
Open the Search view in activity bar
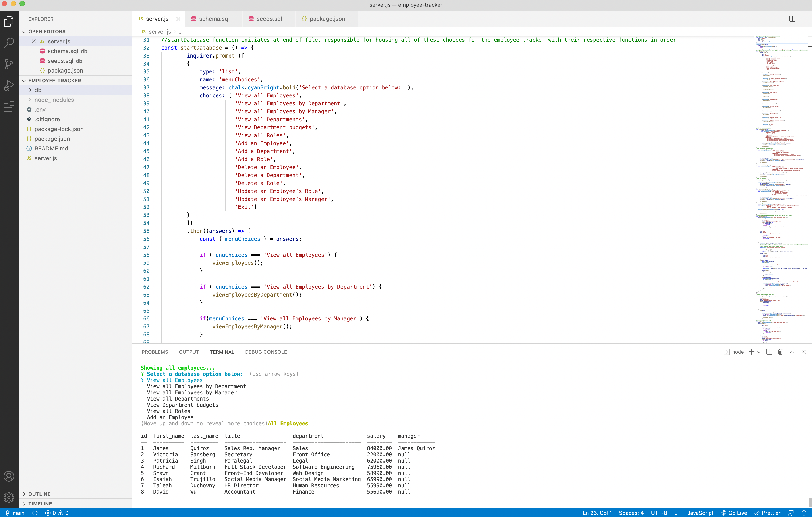pyautogui.click(x=9, y=42)
